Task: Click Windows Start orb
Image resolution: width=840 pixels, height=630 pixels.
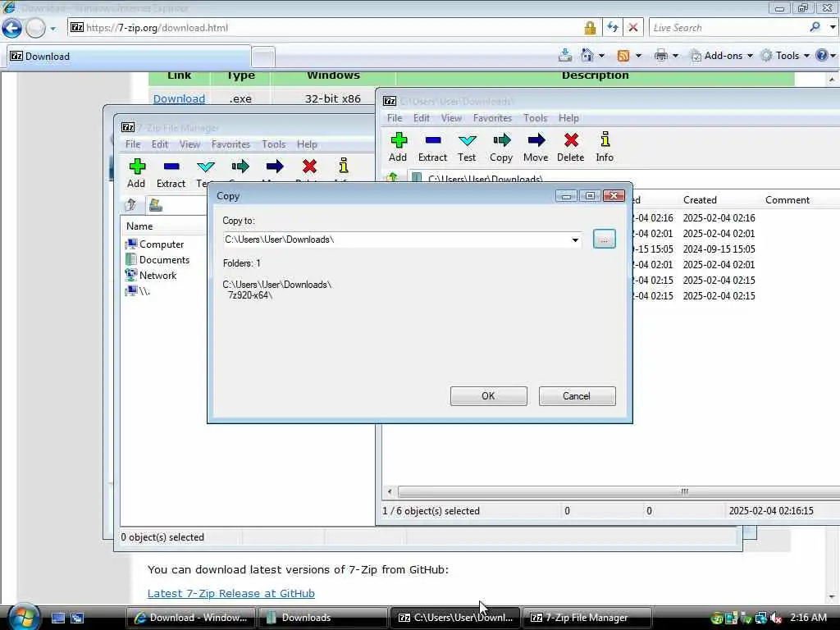Action: (23, 617)
